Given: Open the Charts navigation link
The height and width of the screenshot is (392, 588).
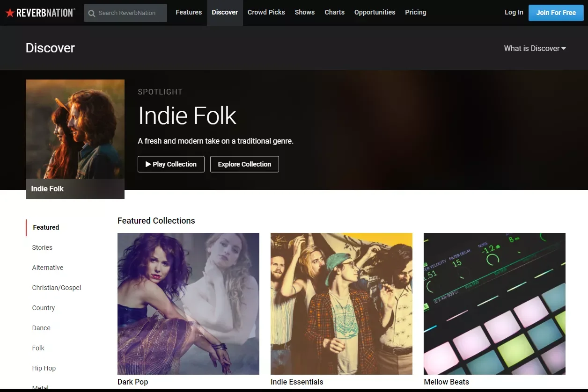Looking at the screenshot, I should point(335,12).
